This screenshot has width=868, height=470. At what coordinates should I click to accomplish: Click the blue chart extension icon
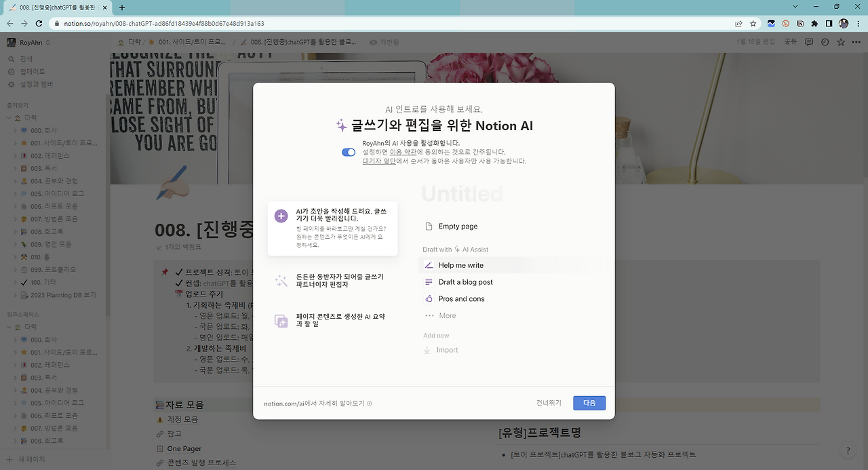772,23
